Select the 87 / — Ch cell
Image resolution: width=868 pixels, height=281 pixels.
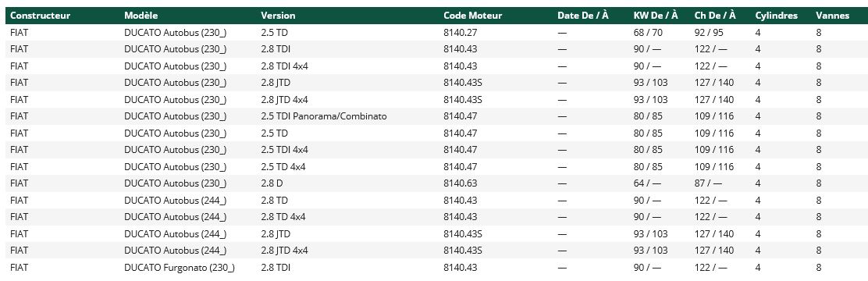click(708, 183)
